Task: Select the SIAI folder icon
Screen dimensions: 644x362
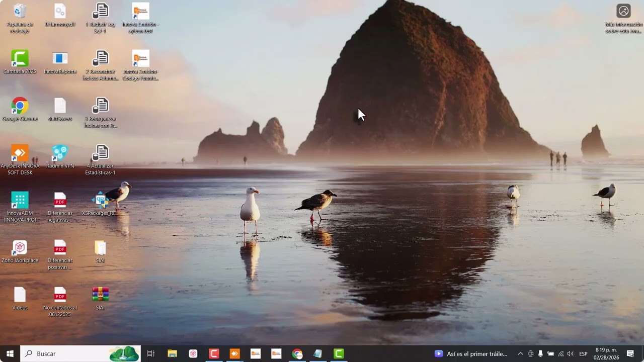Action: [101, 251]
